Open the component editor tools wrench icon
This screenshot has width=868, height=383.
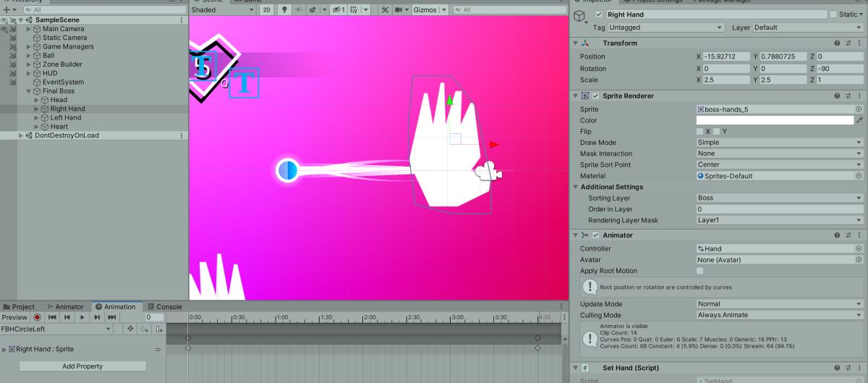(x=385, y=10)
